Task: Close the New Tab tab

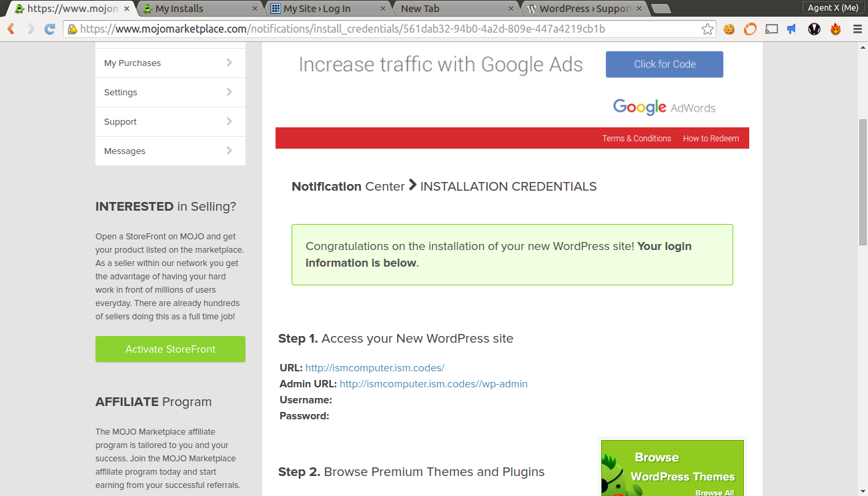Action: [511, 9]
